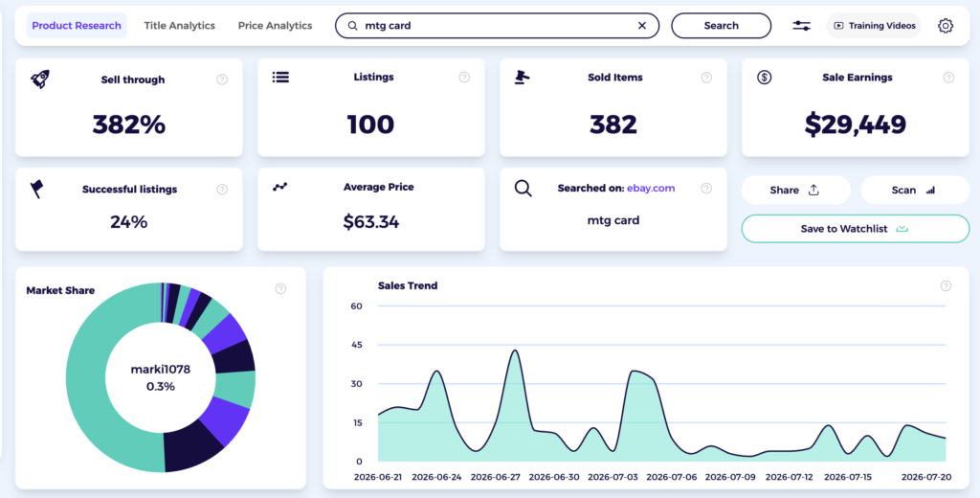Click Save to Watchlist

(x=855, y=229)
